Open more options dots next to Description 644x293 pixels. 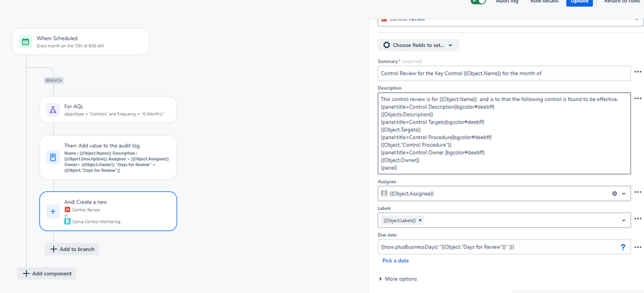click(x=638, y=99)
